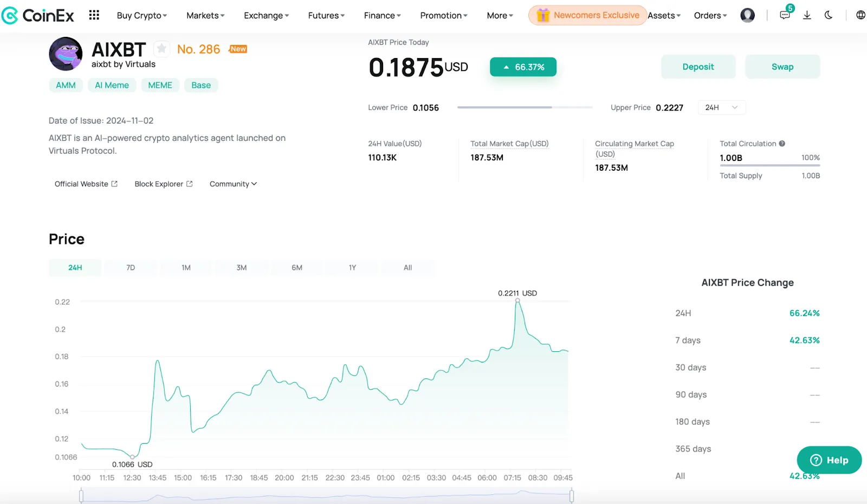Click the 24H 66.24% change value
The height and width of the screenshot is (504, 867).
[804, 313]
